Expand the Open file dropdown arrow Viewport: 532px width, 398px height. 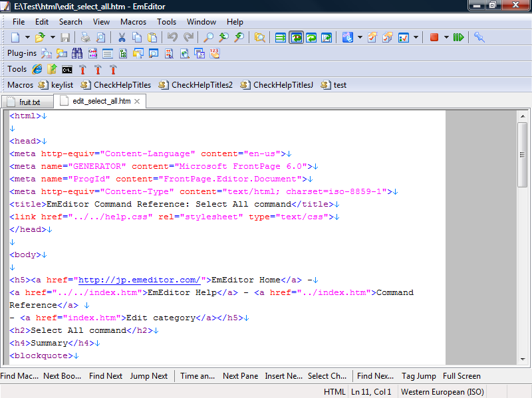53,37
